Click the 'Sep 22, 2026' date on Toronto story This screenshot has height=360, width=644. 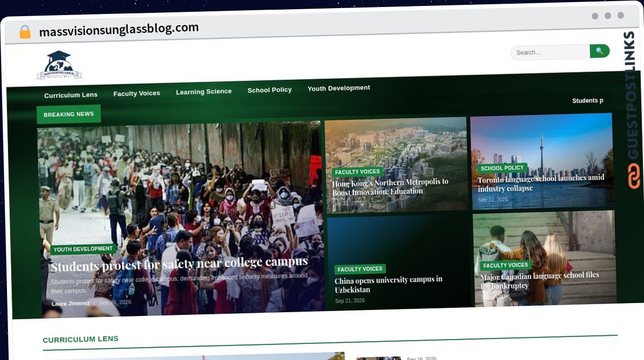click(x=493, y=200)
